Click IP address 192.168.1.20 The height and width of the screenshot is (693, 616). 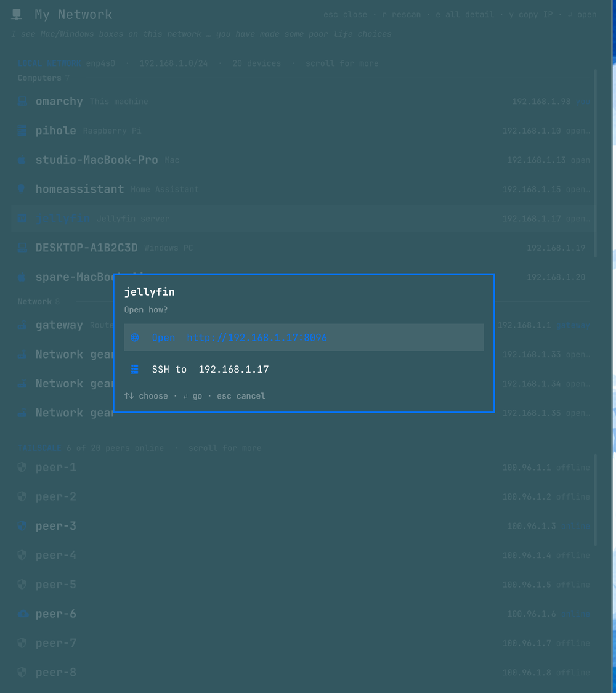pos(556,277)
